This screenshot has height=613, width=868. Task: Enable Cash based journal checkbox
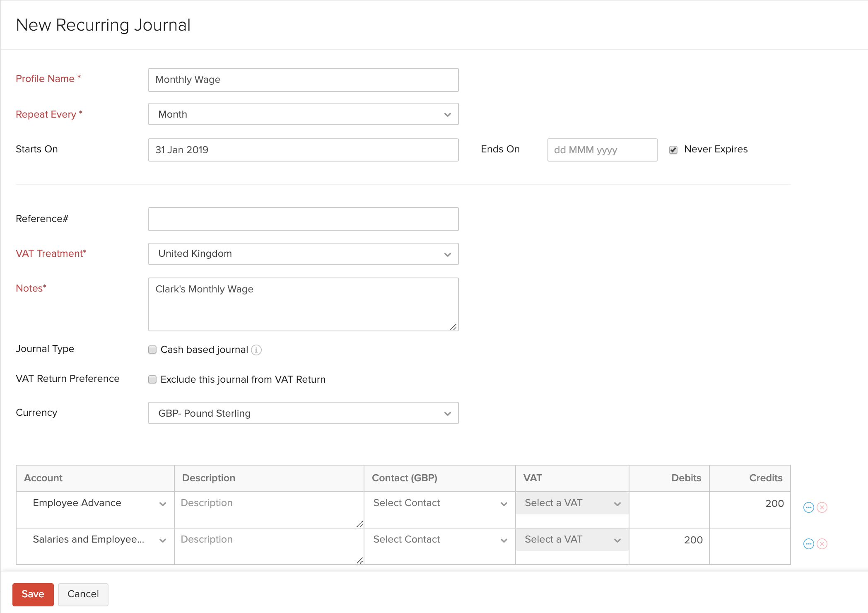pos(152,350)
